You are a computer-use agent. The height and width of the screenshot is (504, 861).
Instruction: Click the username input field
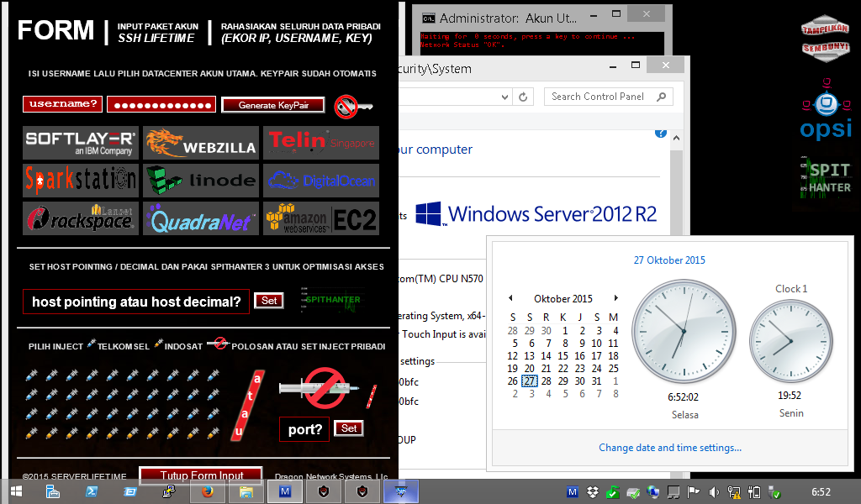[62, 104]
